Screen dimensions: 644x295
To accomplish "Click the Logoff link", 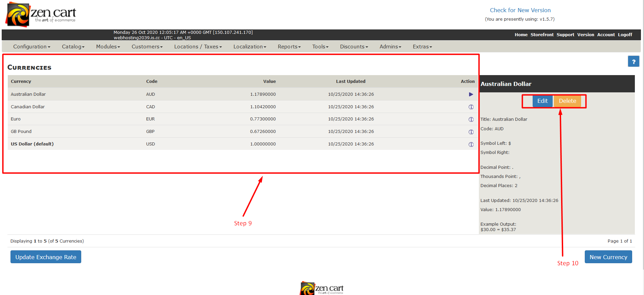I will pyautogui.click(x=625, y=35).
